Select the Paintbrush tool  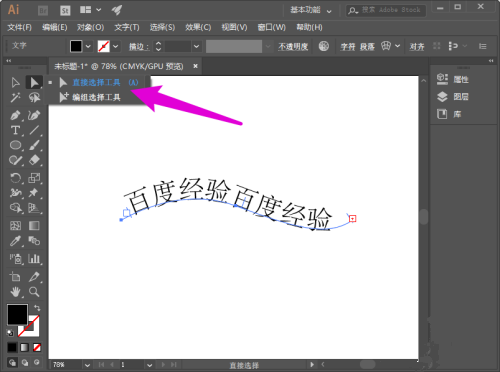pos(34,145)
